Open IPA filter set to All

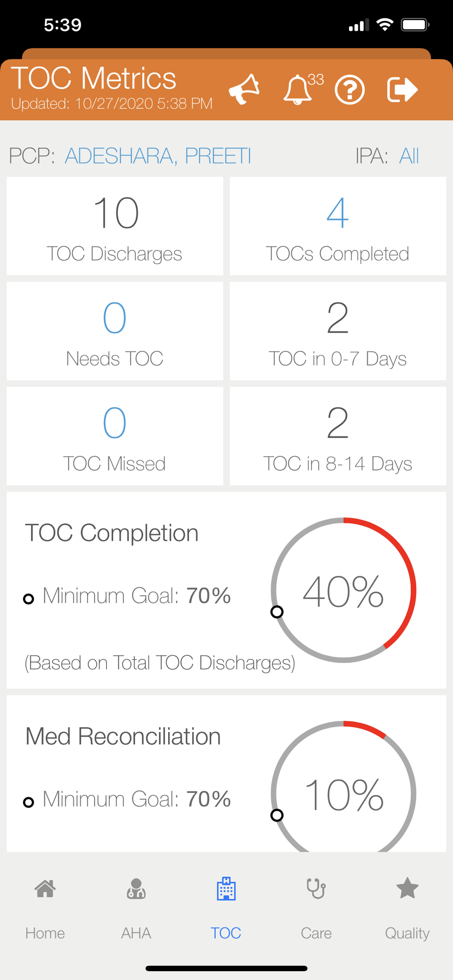click(409, 156)
